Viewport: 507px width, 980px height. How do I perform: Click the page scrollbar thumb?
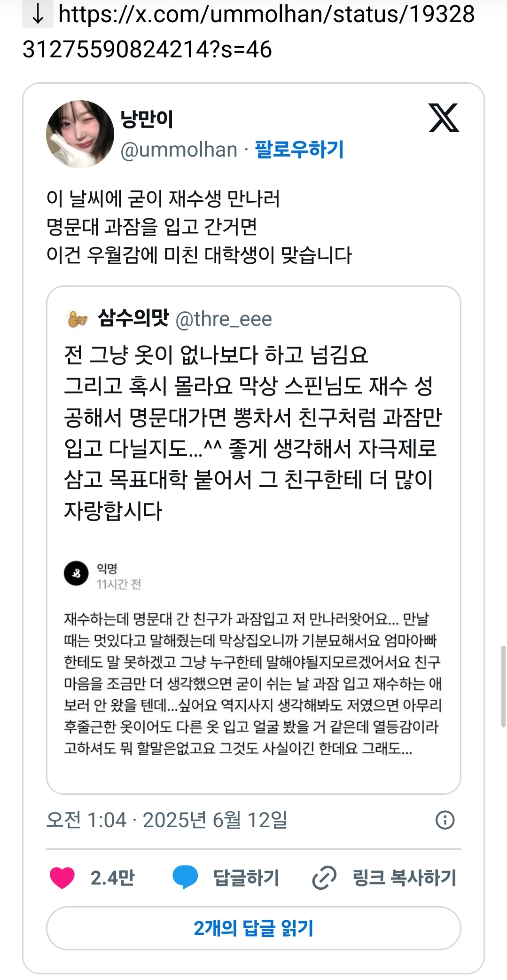click(504, 687)
